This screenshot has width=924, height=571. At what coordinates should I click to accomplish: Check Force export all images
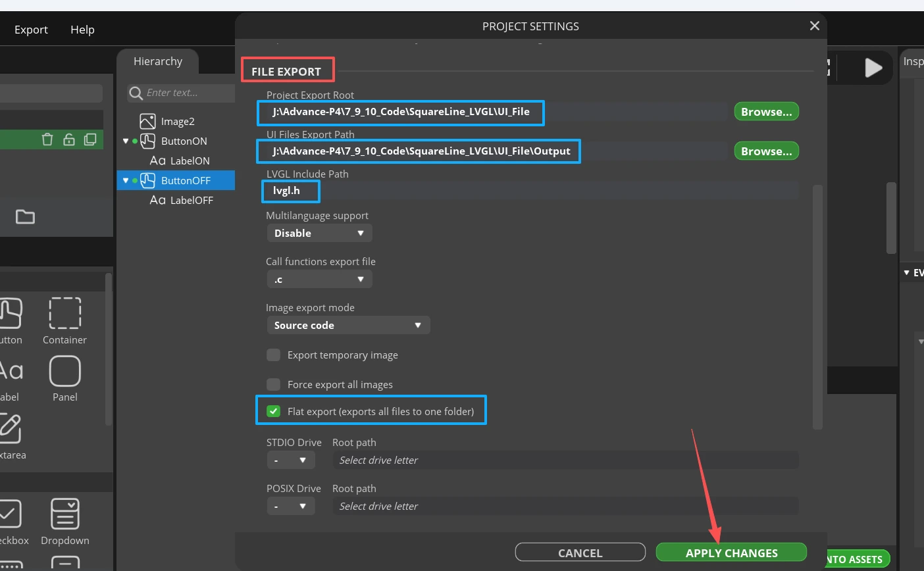[273, 385]
